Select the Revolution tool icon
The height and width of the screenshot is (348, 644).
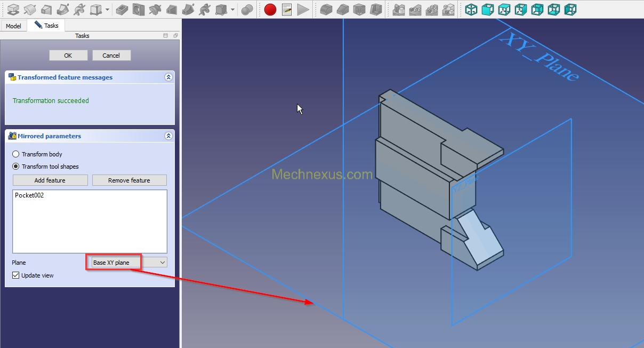[30, 9]
